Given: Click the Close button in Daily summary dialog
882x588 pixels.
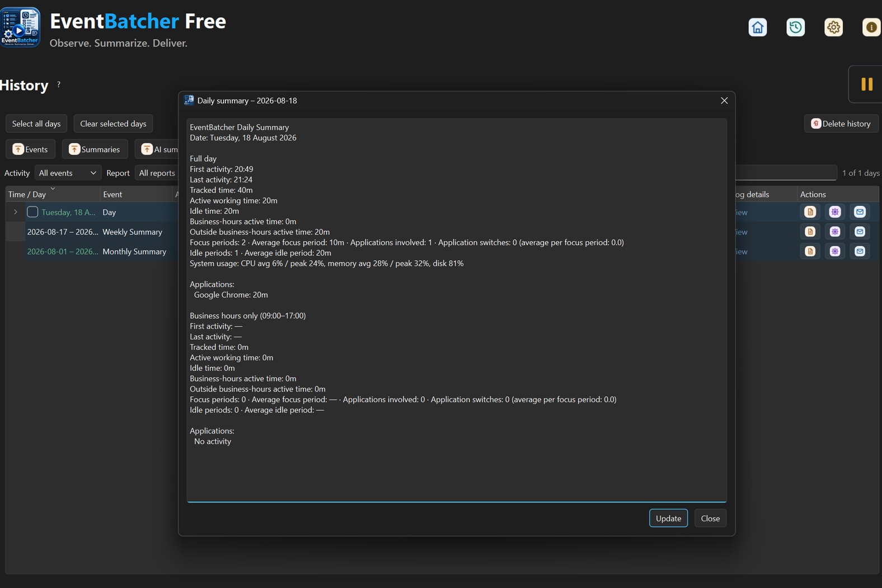Looking at the screenshot, I should [x=710, y=518].
